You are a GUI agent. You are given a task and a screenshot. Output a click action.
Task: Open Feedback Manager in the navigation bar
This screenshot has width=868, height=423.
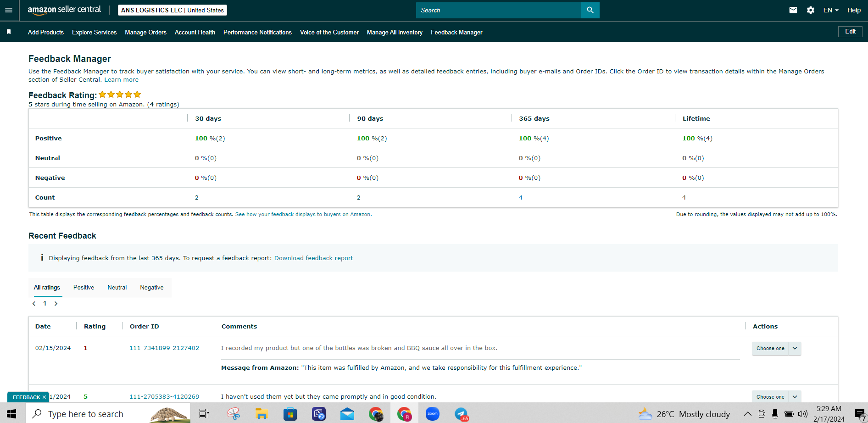click(456, 32)
